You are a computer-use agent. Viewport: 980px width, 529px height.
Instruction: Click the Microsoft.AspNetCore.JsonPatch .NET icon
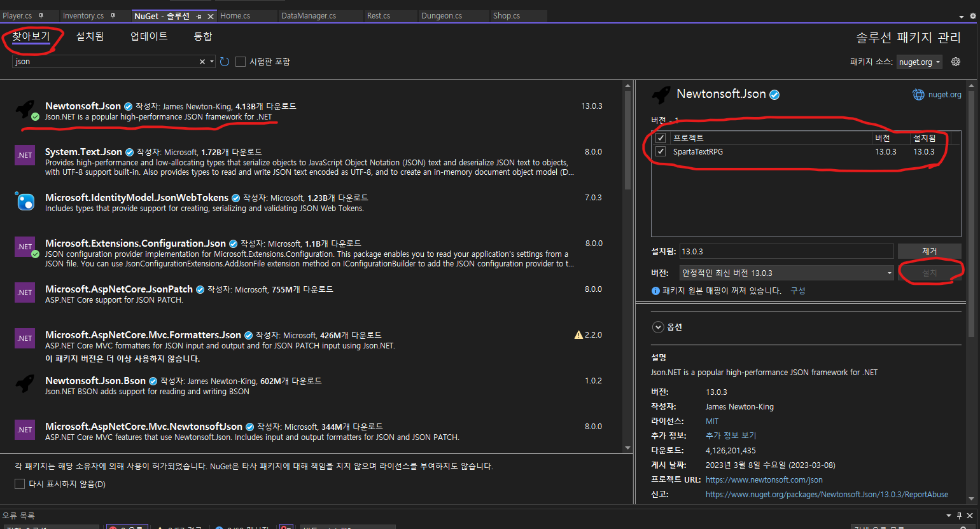(x=25, y=292)
